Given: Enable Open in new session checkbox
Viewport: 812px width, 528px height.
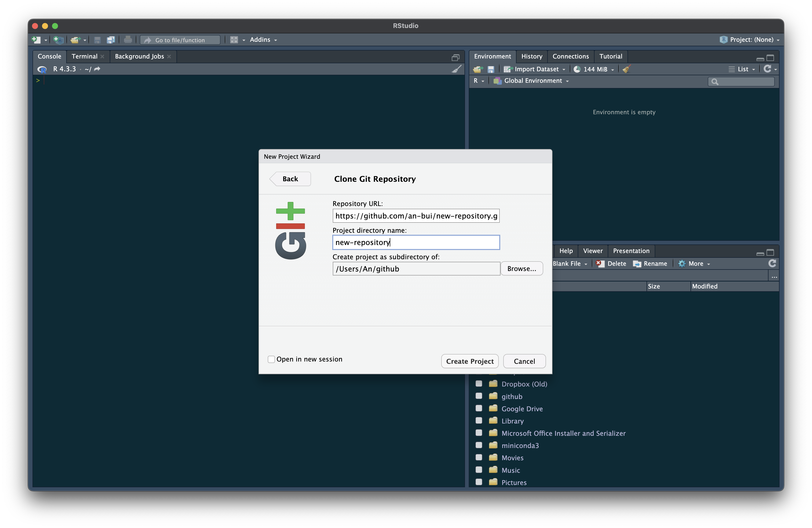Looking at the screenshot, I should [271, 359].
